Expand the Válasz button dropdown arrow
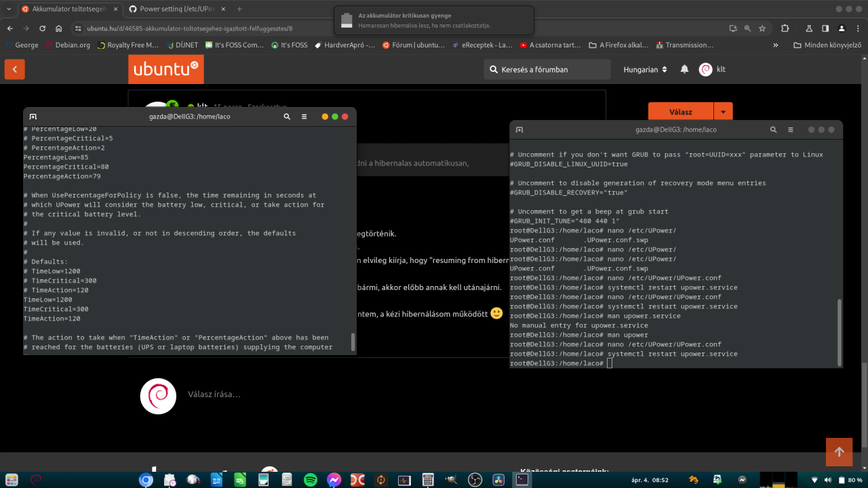The width and height of the screenshot is (868, 488). [724, 112]
